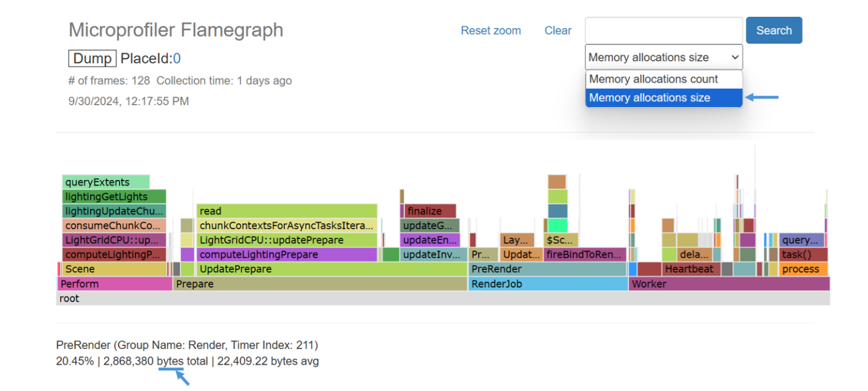Click the Reset zoom link
Screen dimensions: 868x391
tap(491, 30)
